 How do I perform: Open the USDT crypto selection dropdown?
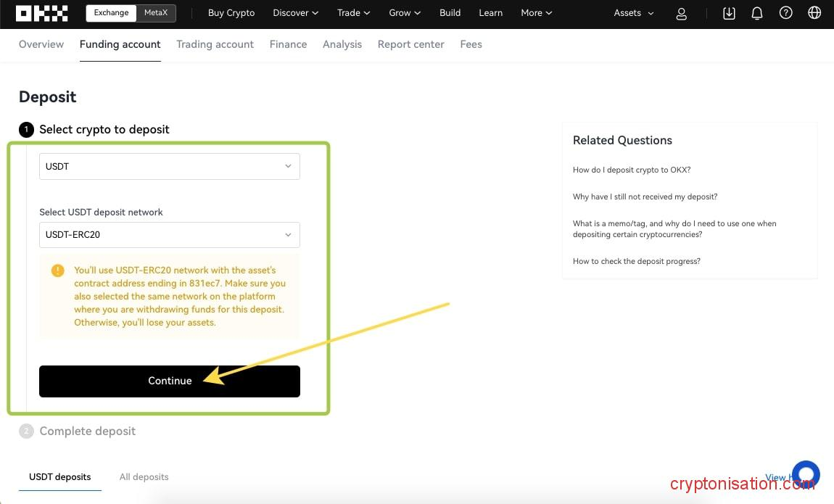coord(169,166)
